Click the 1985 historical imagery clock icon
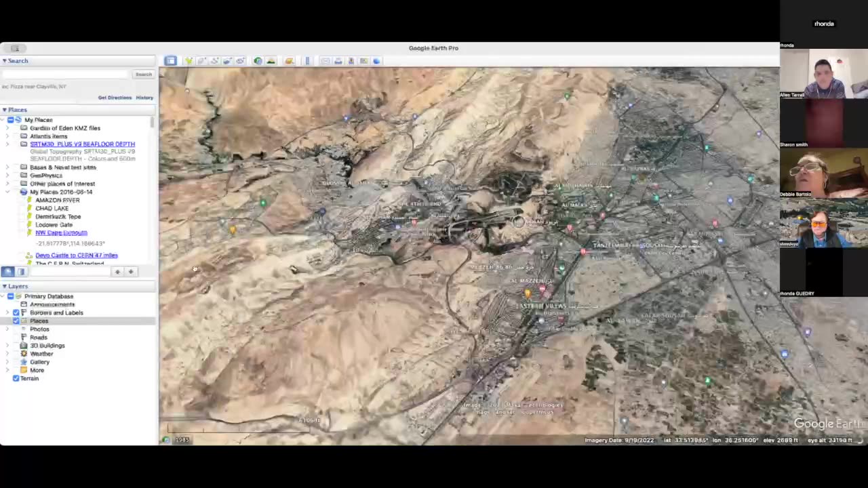Viewport: 868px width, 488px height. tap(166, 440)
